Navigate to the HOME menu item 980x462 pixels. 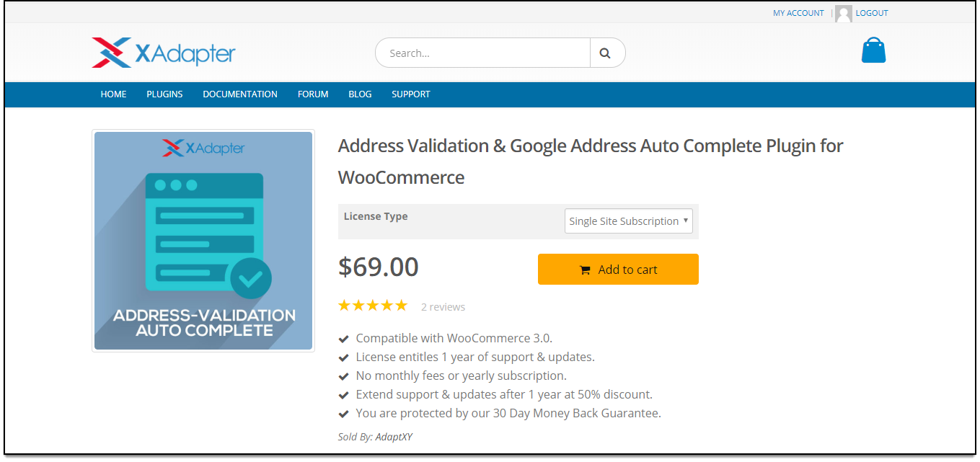[113, 94]
